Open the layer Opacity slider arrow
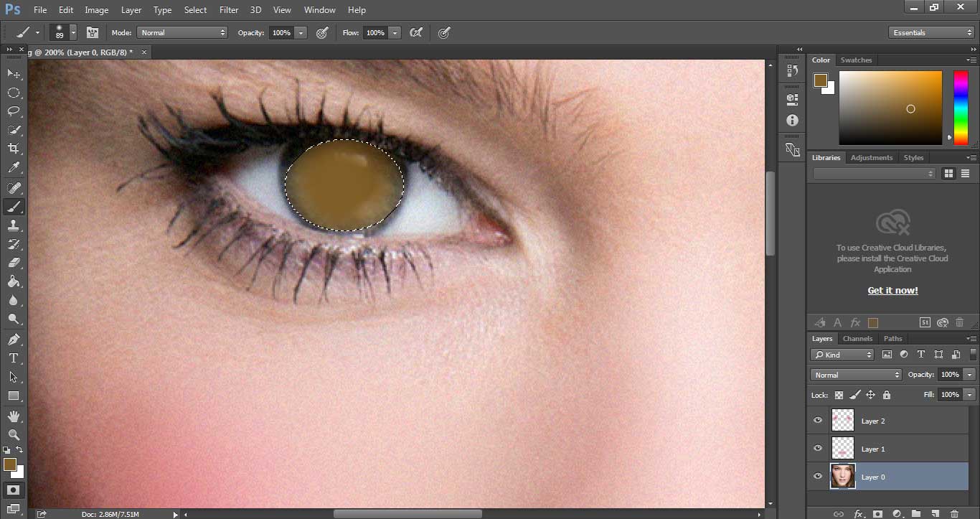This screenshot has width=980, height=519. click(x=970, y=375)
